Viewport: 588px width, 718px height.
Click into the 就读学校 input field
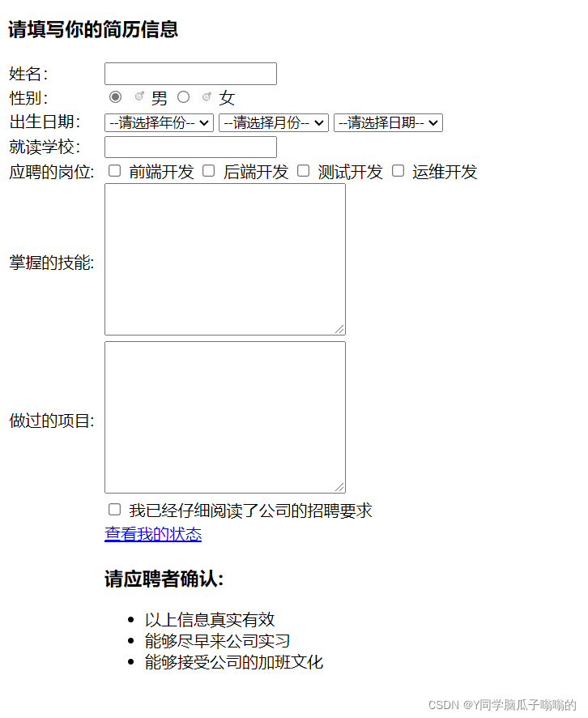tap(191, 147)
